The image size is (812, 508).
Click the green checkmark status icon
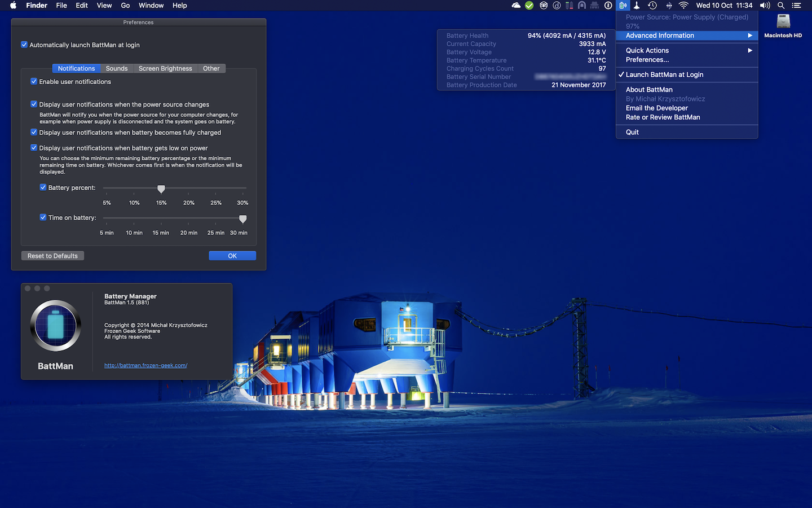[529, 6]
